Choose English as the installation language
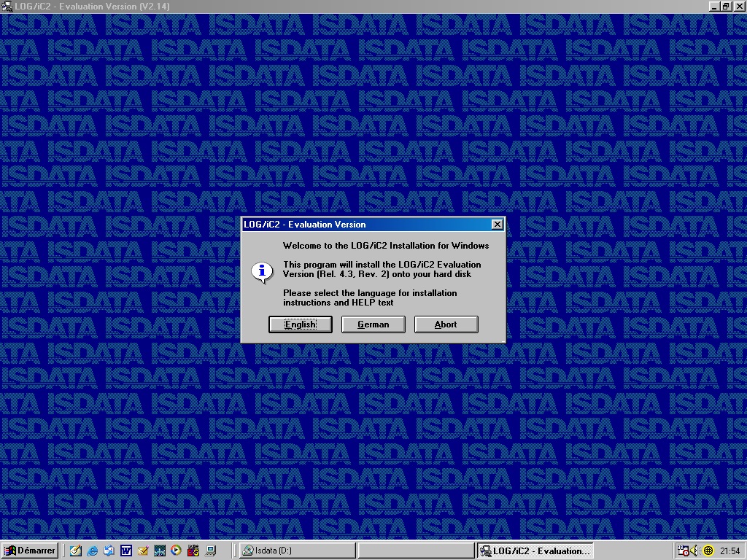747x560 pixels. pos(300,324)
